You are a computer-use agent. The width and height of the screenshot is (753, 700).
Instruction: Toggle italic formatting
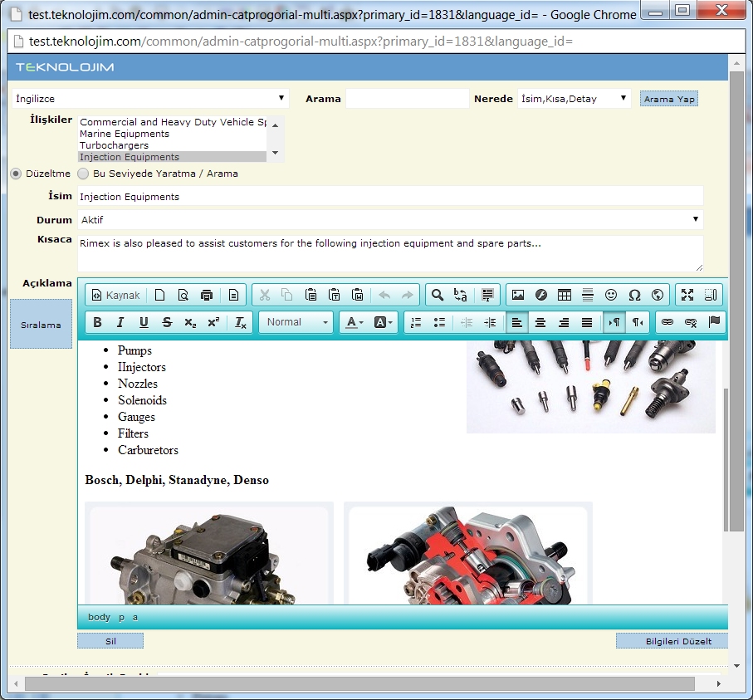click(x=120, y=322)
